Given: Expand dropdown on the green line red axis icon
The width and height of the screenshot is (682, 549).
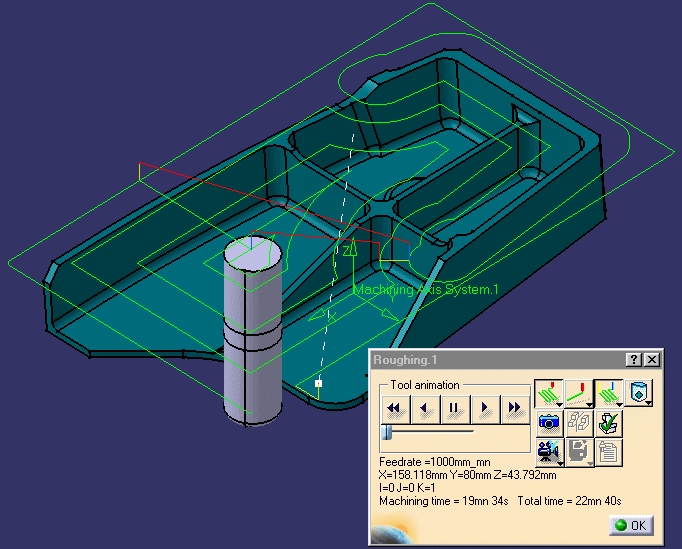Looking at the screenshot, I should [588, 403].
